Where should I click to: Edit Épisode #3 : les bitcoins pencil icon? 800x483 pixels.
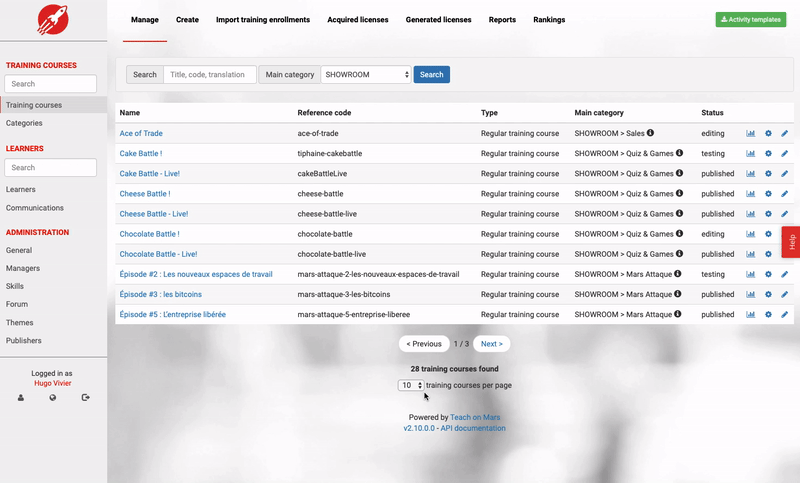(x=784, y=294)
